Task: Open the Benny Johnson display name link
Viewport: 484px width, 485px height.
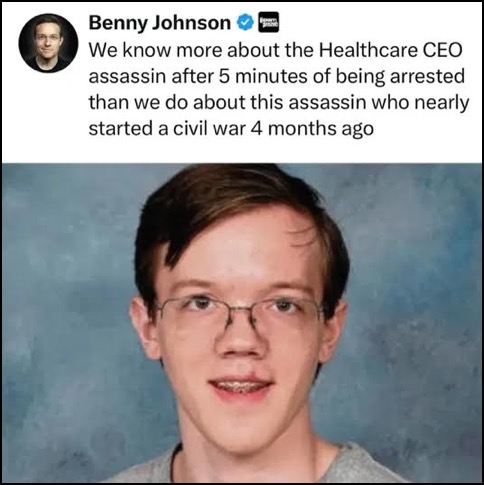Action: pyautogui.click(x=160, y=23)
